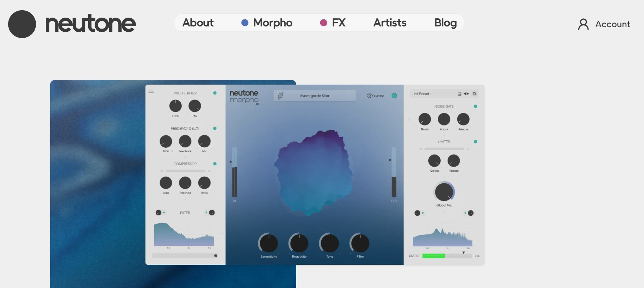The height and width of the screenshot is (288, 644).
Task: Click the Pitch Shifter Mix knob
Action: tap(195, 106)
